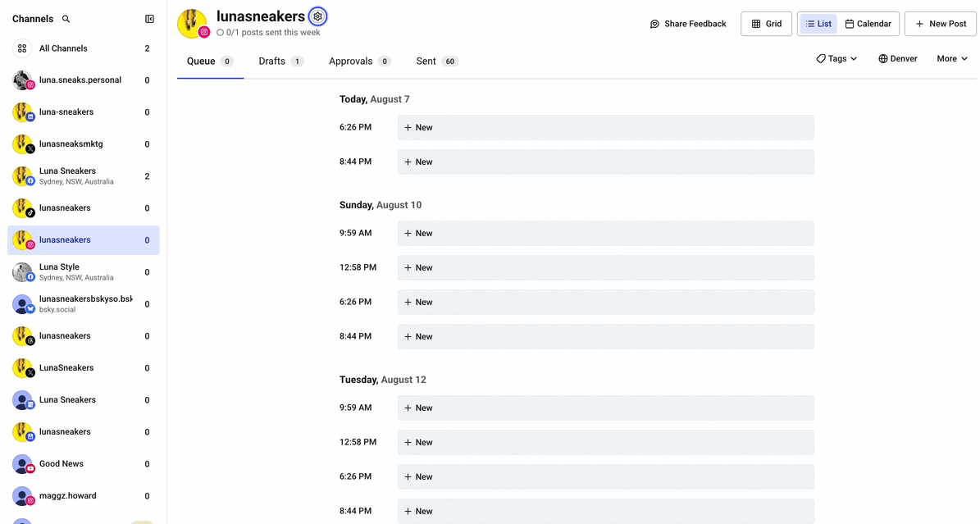Open the Approvals tab
980x524 pixels.
[x=359, y=62]
